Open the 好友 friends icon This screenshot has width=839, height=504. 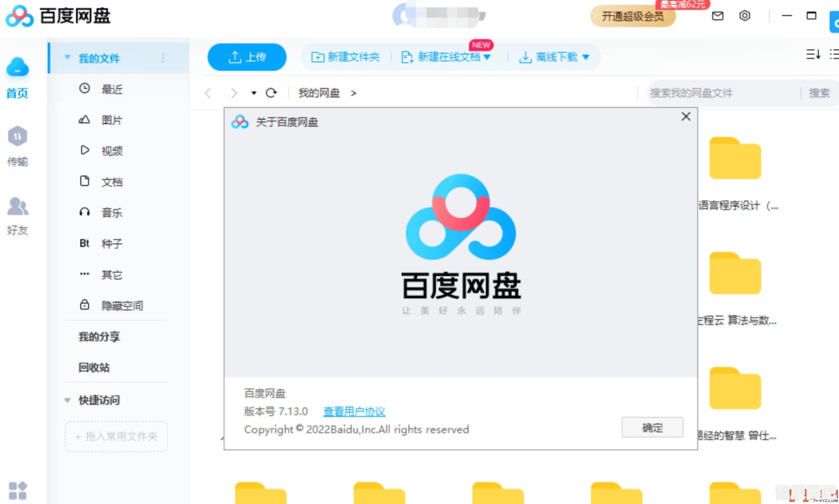(17, 206)
